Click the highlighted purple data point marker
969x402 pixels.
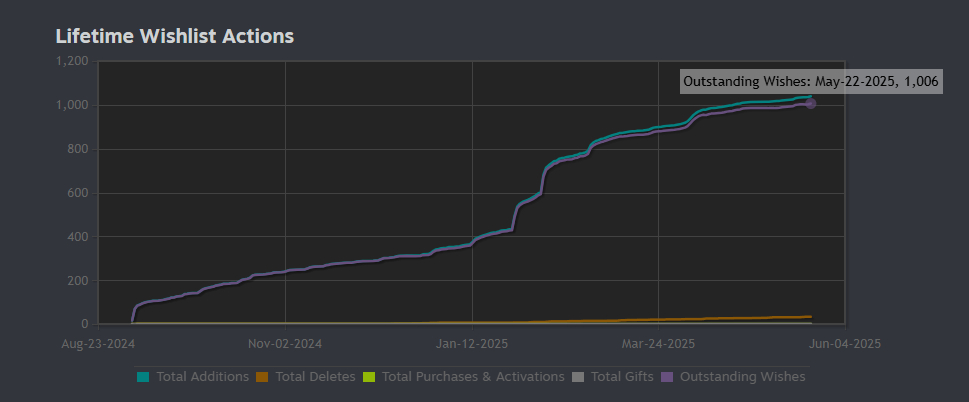point(810,103)
